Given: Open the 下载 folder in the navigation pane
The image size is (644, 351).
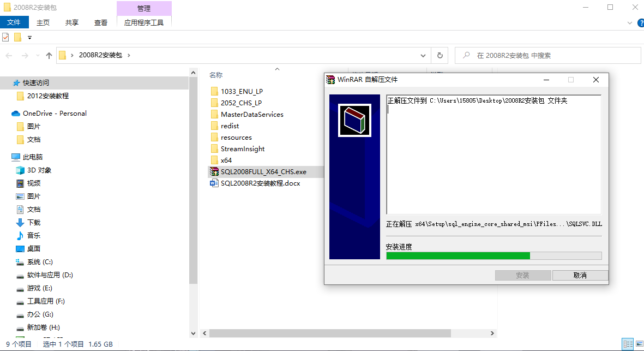Looking at the screenshot, I should (x=34, y=223).
